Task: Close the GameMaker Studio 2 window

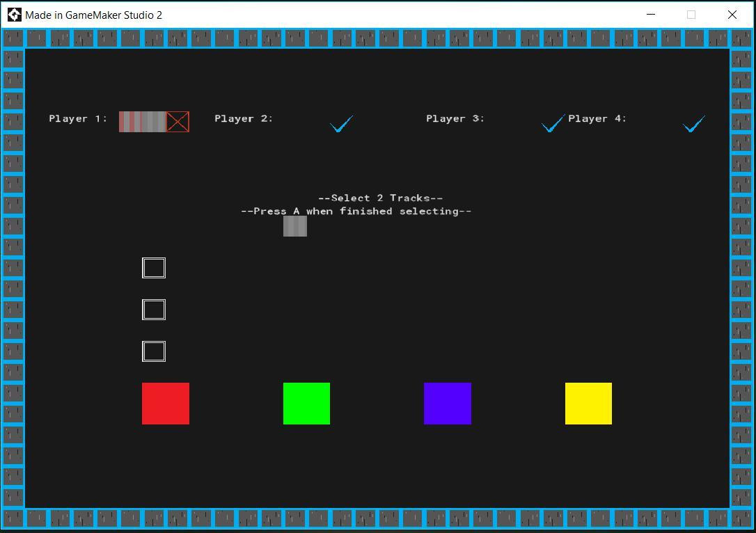Action: (x=732, y=15)
